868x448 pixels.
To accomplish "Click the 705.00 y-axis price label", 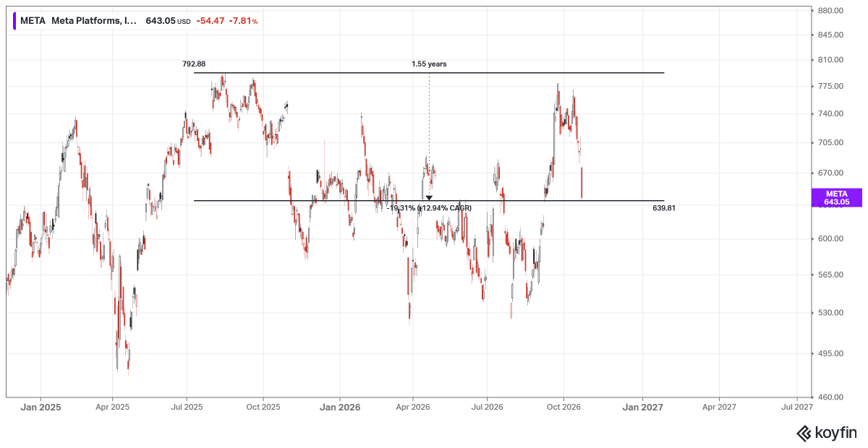I will point(830,142).
